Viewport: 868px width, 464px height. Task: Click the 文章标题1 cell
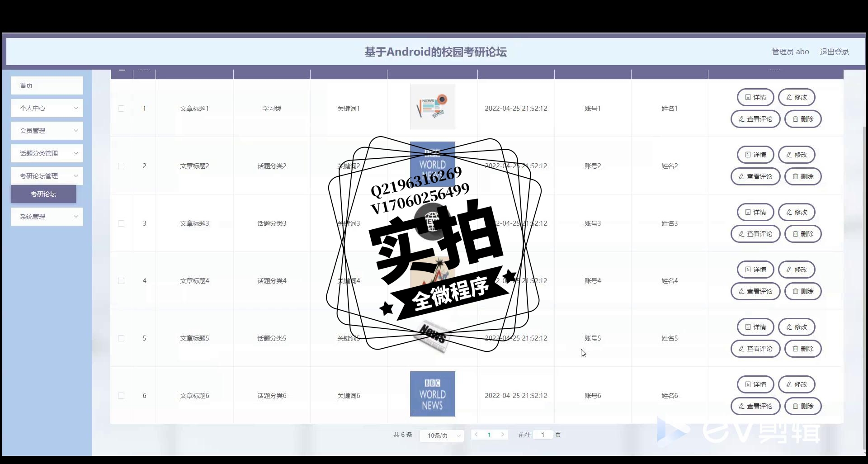tap(194, 109)
